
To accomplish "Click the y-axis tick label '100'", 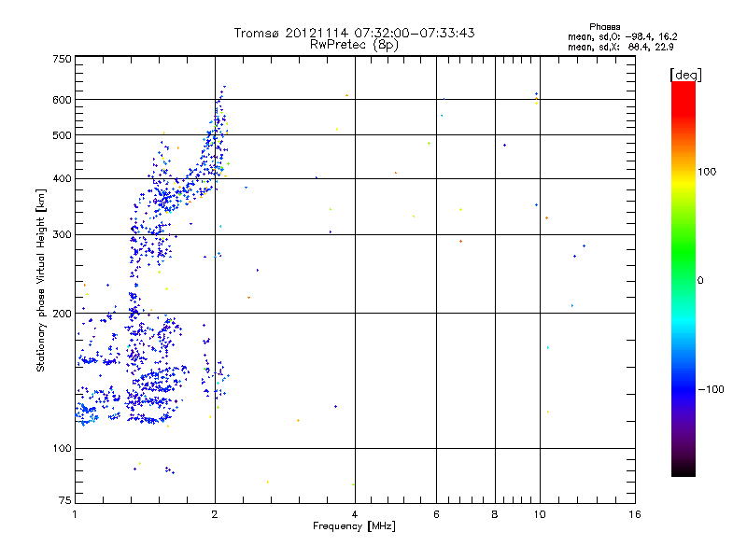I will click(x=62, y=448).
